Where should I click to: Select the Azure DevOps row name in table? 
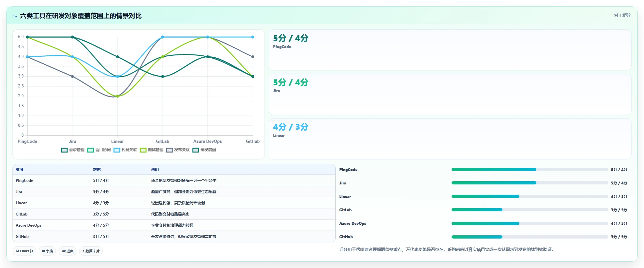[x=29, y=225]
